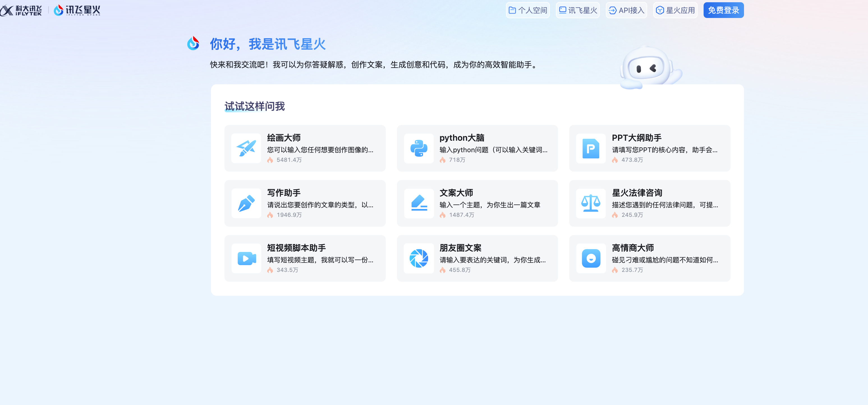This screenshot has height=405, width=868.
Task: Open the 绘画大师 title
Action: click(284, 138)
